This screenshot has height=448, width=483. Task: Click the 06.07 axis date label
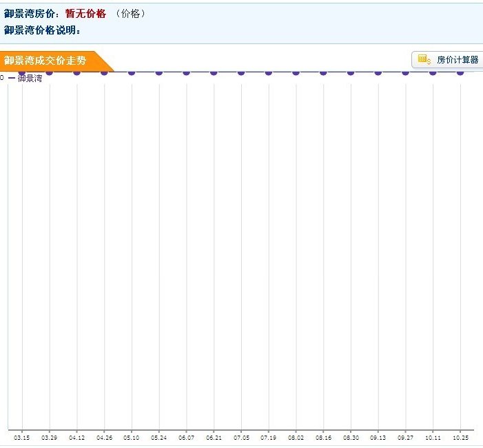[186, 438]
